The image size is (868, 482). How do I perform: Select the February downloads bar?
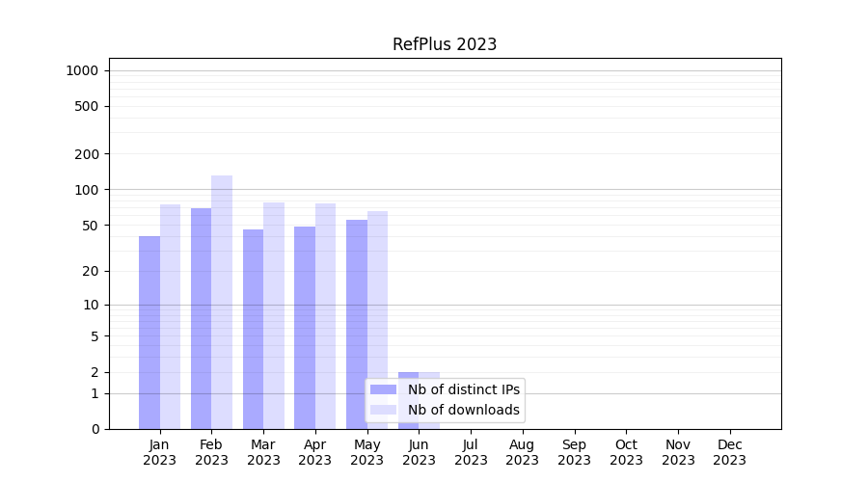click(x=222, y=302)
